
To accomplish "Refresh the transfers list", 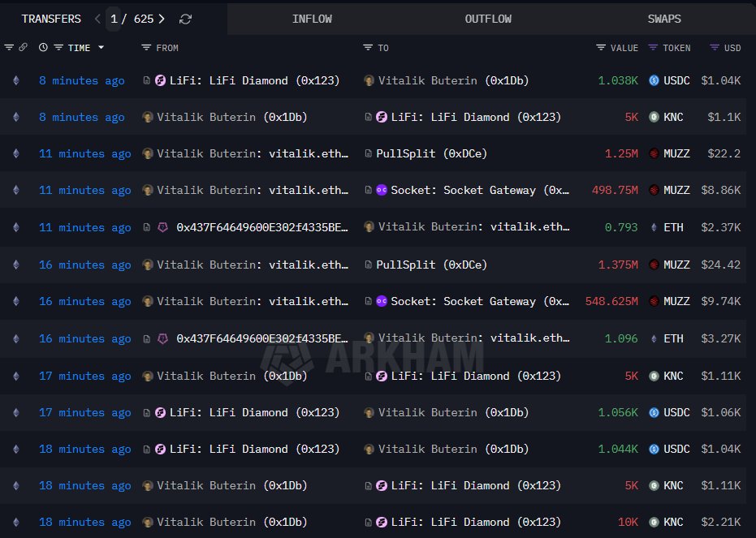I will click(186, 19).
